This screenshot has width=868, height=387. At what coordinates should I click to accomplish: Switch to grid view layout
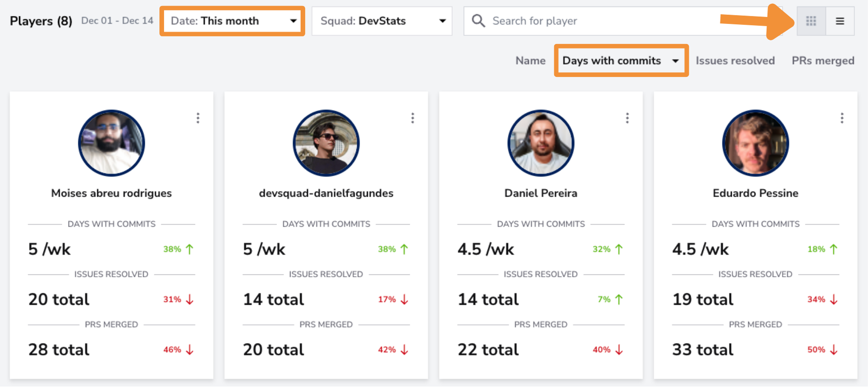[x=811, y=21]
